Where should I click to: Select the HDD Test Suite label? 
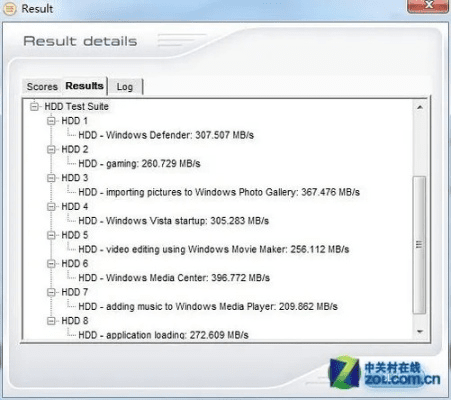tap(76, 106)
